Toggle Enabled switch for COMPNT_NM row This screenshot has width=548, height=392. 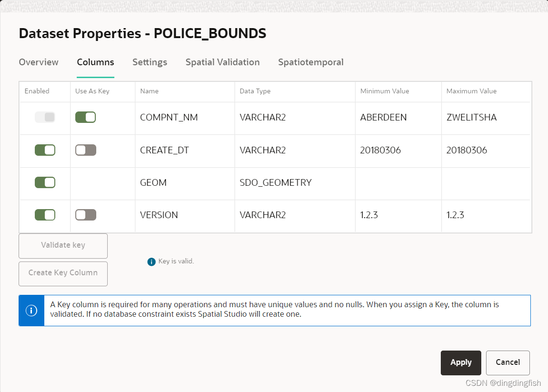(45, 117)
